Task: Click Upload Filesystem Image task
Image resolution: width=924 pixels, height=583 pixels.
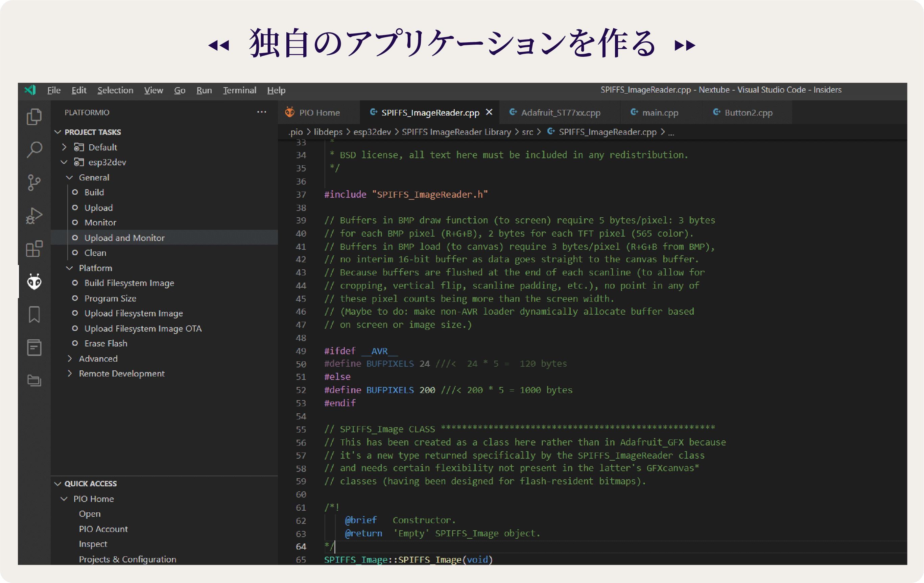Action: [x=134, y=313]
